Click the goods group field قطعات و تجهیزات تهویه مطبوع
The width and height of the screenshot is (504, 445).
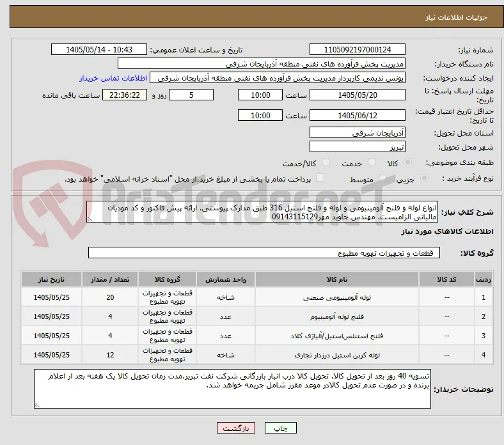point(264,253)
